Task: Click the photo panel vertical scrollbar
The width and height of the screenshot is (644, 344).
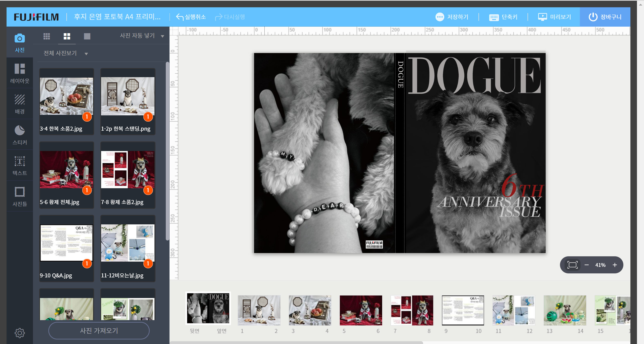Action: tap(167, 152)
